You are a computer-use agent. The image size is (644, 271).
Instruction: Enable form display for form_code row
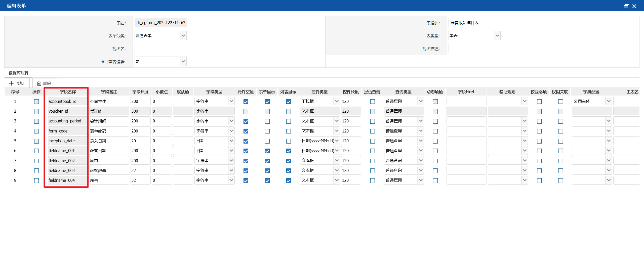click(267, 131)
